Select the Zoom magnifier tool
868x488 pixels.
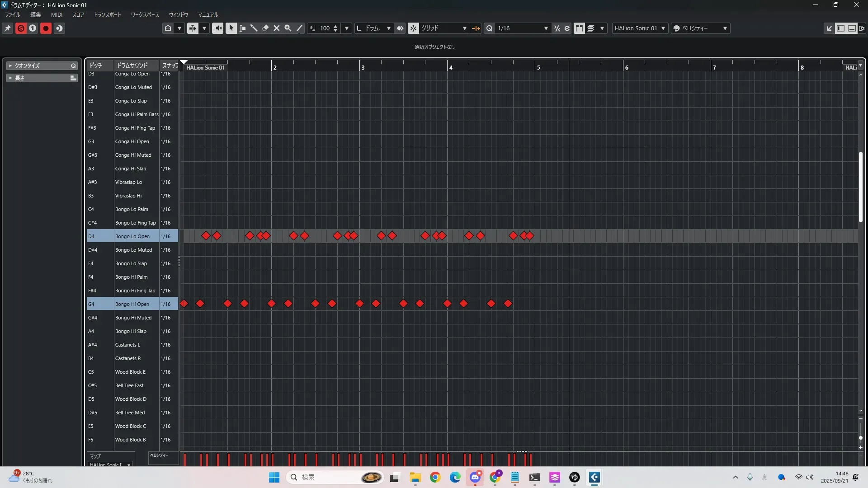tap(288, 28)
